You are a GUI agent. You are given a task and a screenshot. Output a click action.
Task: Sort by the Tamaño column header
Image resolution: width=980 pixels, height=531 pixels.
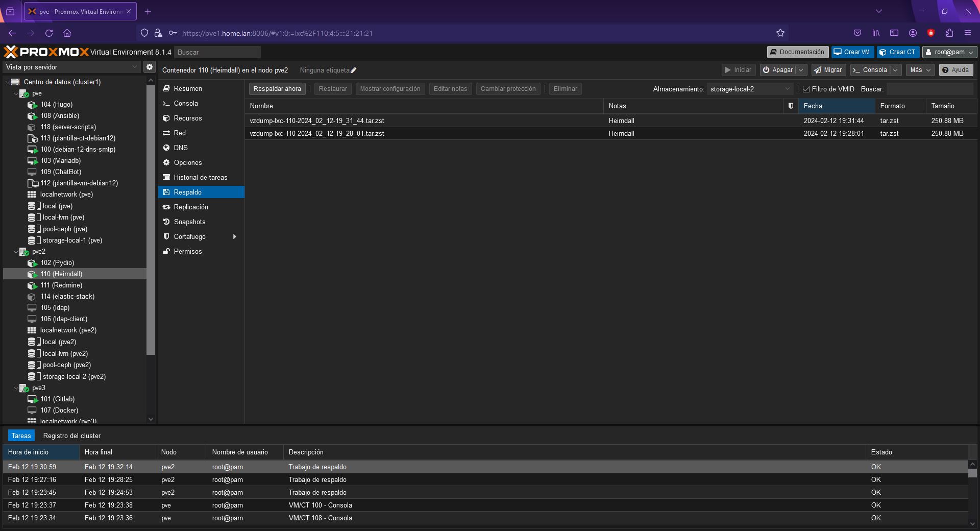point(951,106)
